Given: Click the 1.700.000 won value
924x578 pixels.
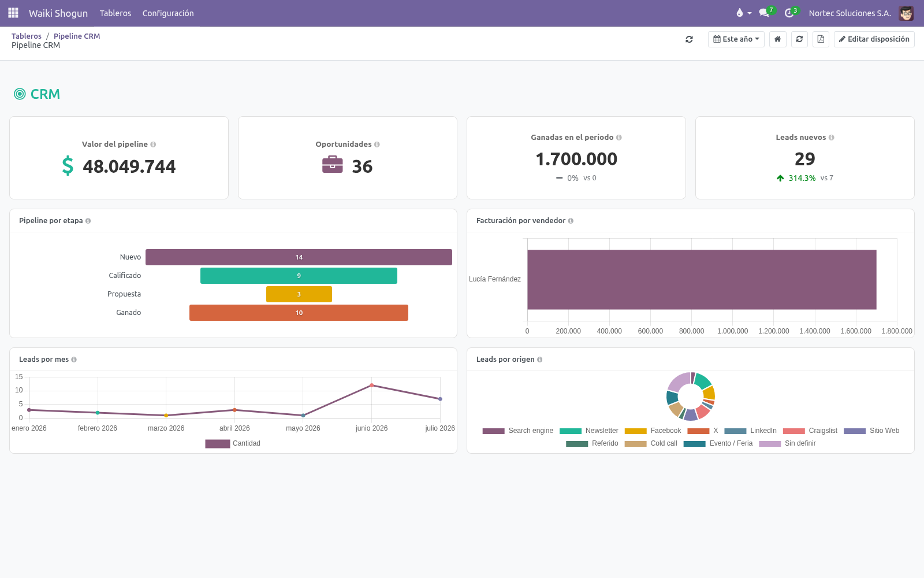Looking at the screenshot, I should [576, 159].
